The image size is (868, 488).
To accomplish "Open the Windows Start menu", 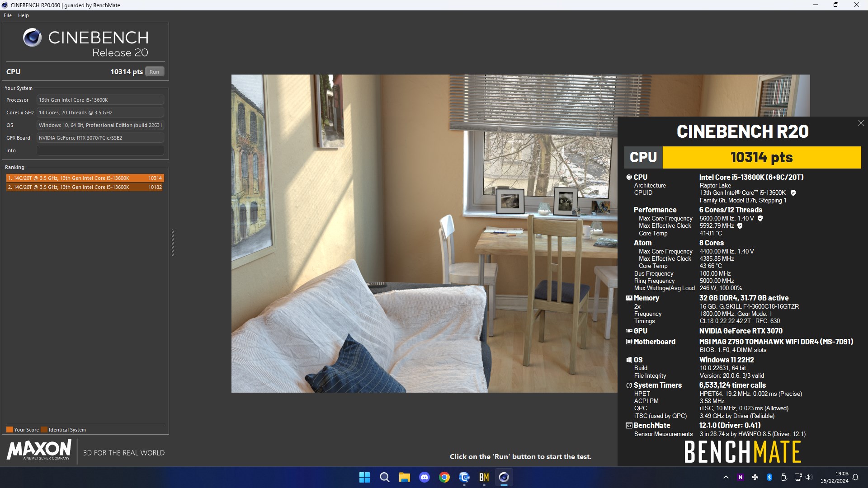I will click(364, 477).
